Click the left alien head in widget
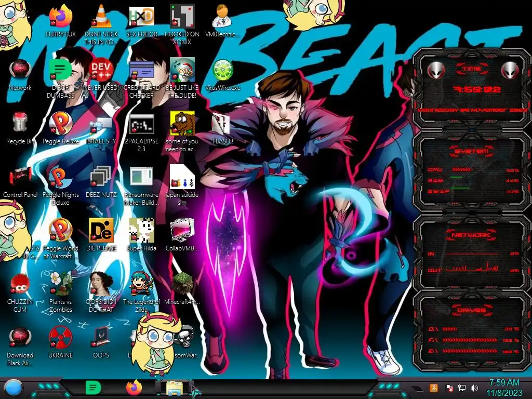532x399 pixels. tap(436, 71)
